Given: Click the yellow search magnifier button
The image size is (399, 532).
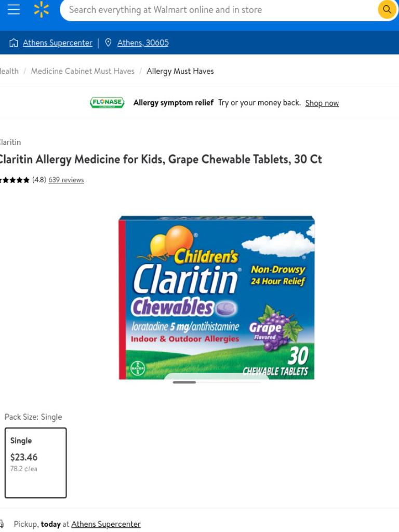Looking at the screenshot, I should click(x=387, y=9).
